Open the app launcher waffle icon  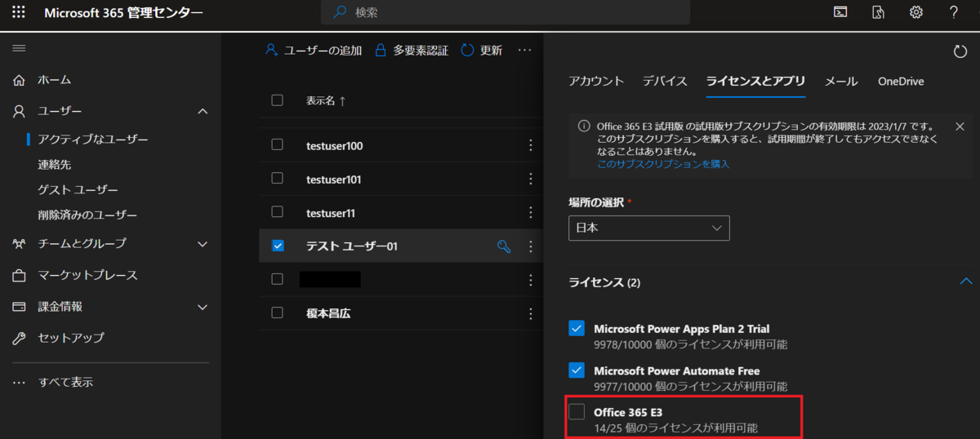point(19,12)
